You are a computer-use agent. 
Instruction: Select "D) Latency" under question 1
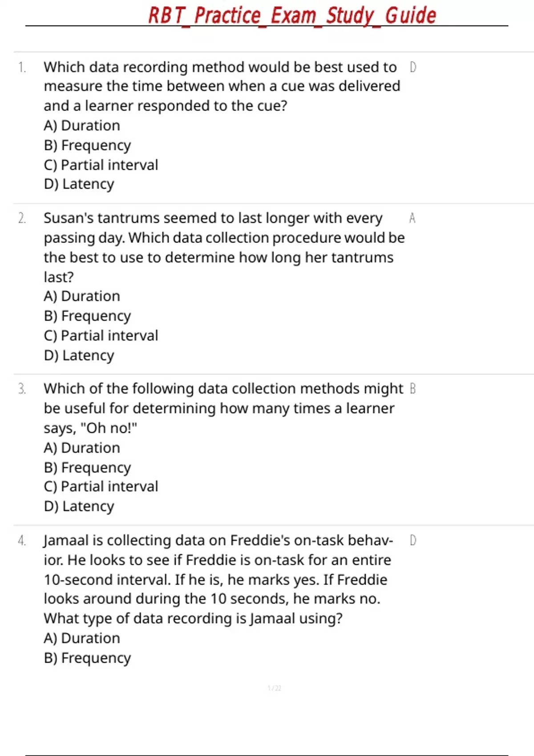pyautogui.click(x=79, y=184)
